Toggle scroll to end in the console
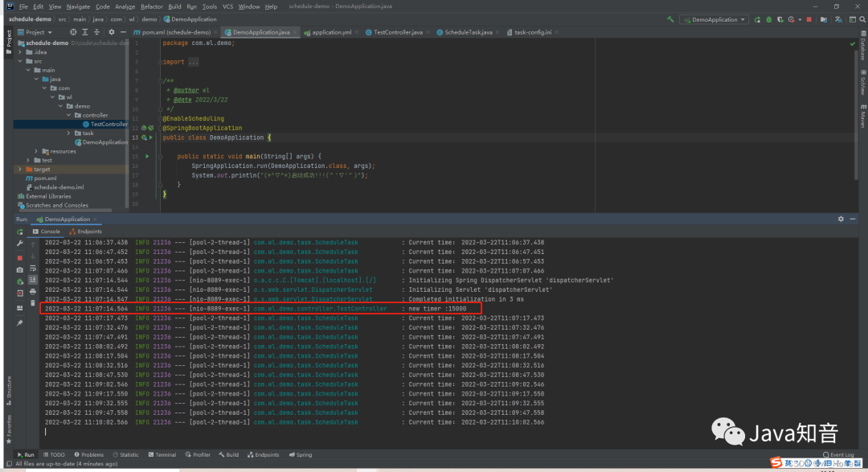The width and height of the screenshot is (868, 472). 33,279
